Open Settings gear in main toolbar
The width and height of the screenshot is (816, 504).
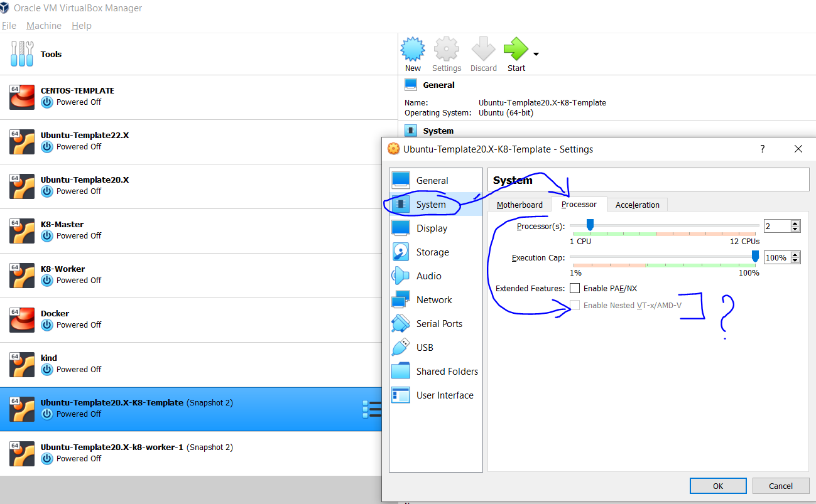pos(447,49)
